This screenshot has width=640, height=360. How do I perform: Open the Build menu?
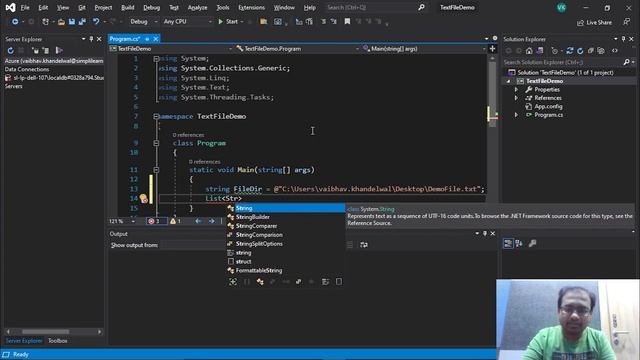pos(128,7)
